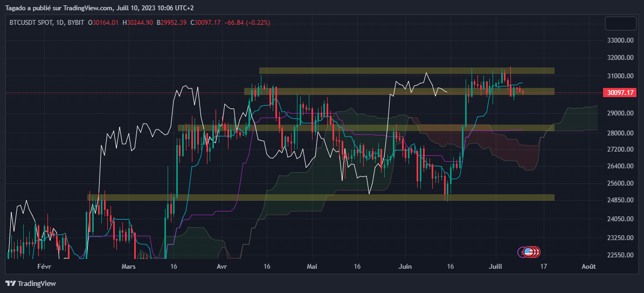Click the close value C30097.17 in legend
The height and width of the screenshot is (293, 644).
[x=206, y=23]
